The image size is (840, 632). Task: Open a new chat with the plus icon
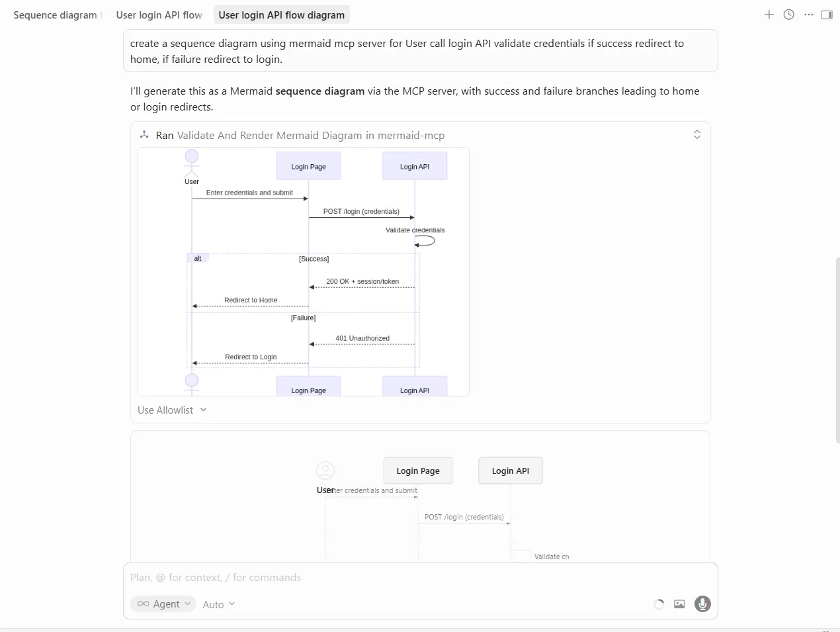(x=769, y=14)
